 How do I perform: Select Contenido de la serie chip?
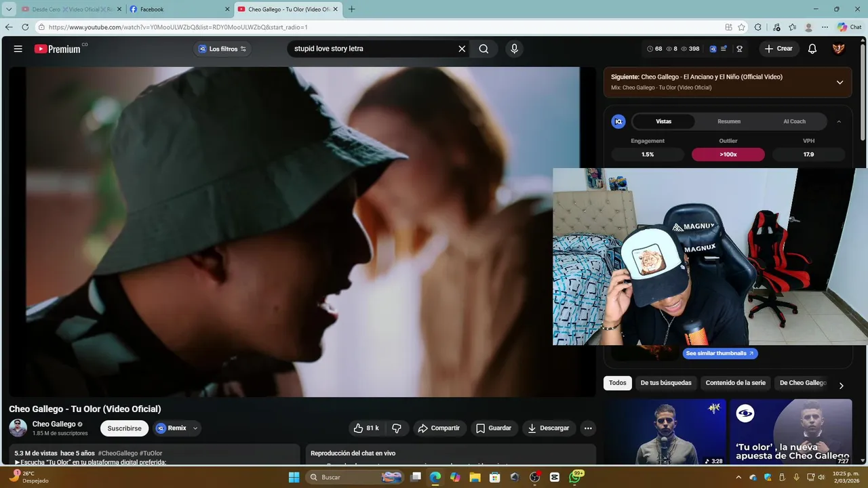tap(735, 383)
